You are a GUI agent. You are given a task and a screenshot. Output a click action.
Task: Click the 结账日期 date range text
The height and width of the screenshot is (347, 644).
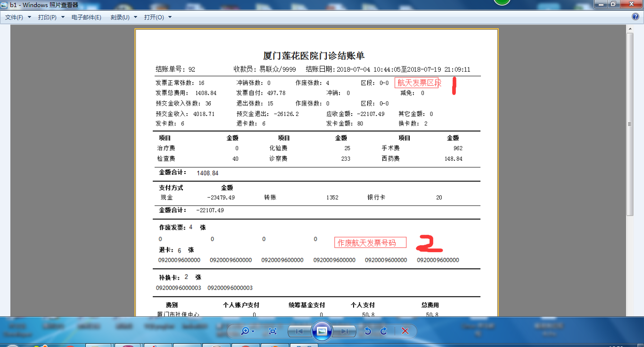[x=388, y=69]
